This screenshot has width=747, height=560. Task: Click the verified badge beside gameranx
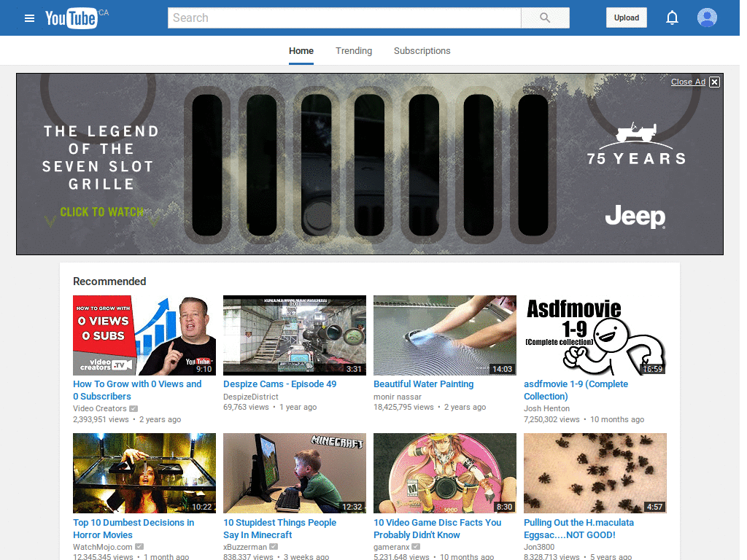click(x=416, y=547)
